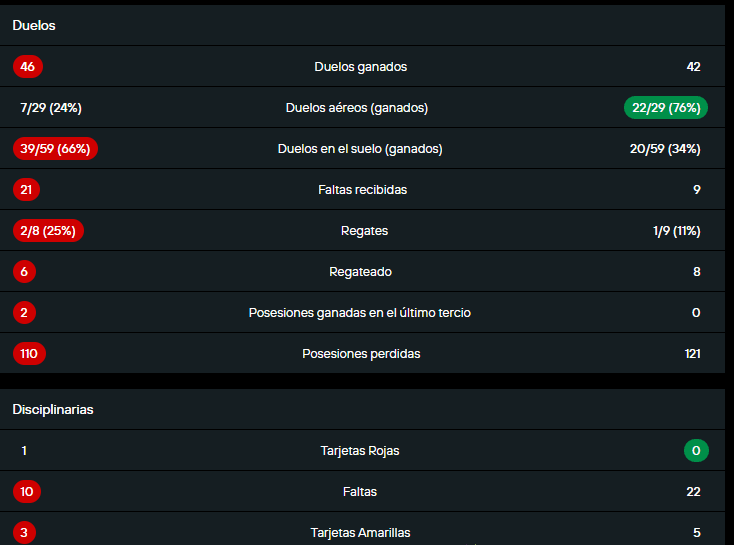Click the Duelos section header
The width and height of the screenshot is (734, 545).
click(34, 26)
